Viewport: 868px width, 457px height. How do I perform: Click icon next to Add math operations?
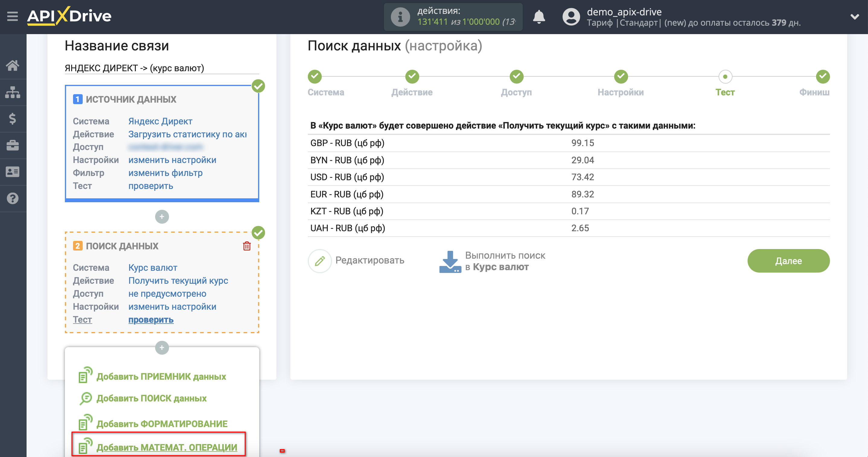(x=85, y=446)
